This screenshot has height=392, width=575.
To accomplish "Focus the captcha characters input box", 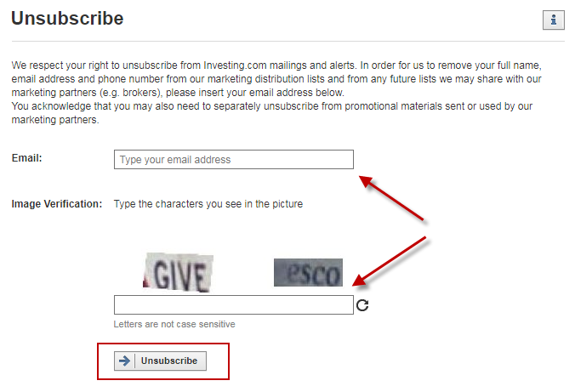I will 234,304.
